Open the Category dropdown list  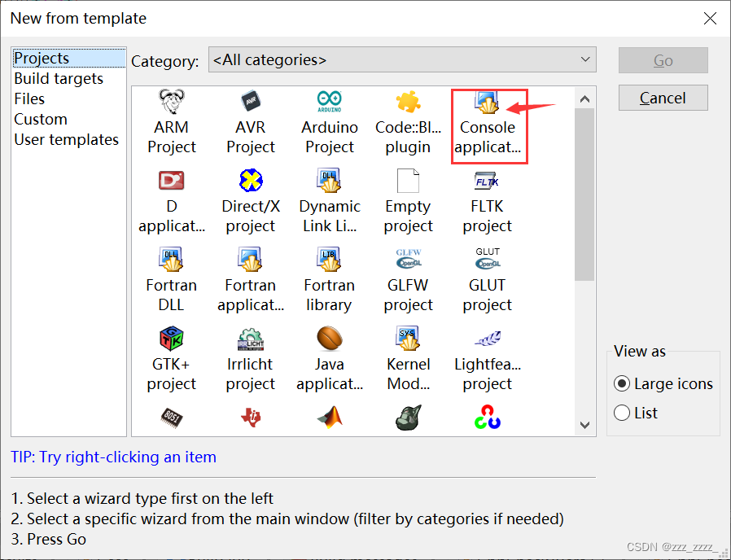click(x=402, y=59)
